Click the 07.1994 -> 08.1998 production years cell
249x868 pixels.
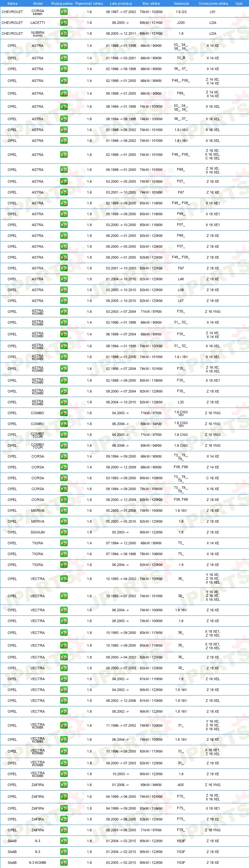pos(121,554)
